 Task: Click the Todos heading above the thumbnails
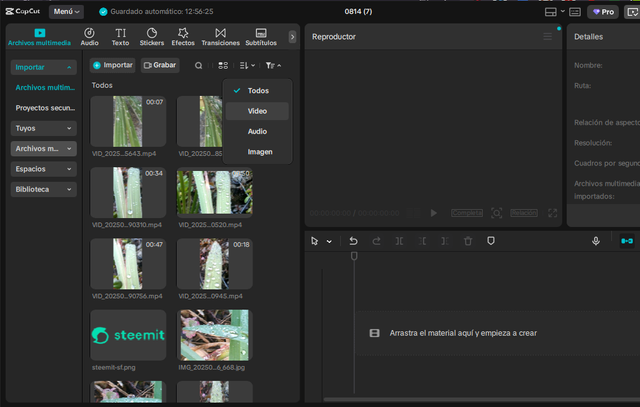(x=102, y=85)
